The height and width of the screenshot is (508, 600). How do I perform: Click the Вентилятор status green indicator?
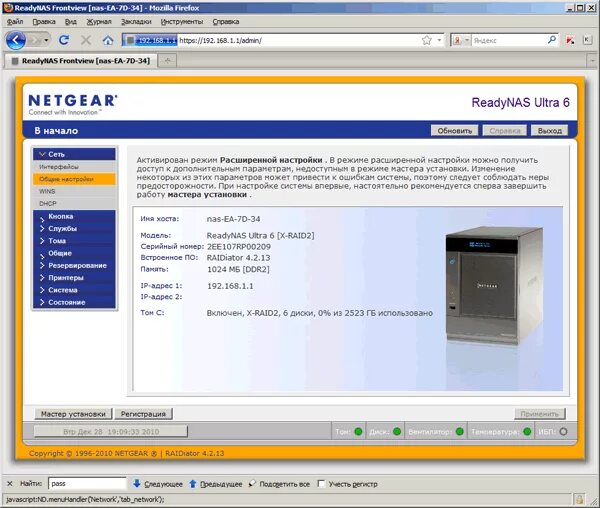(460, 431)
